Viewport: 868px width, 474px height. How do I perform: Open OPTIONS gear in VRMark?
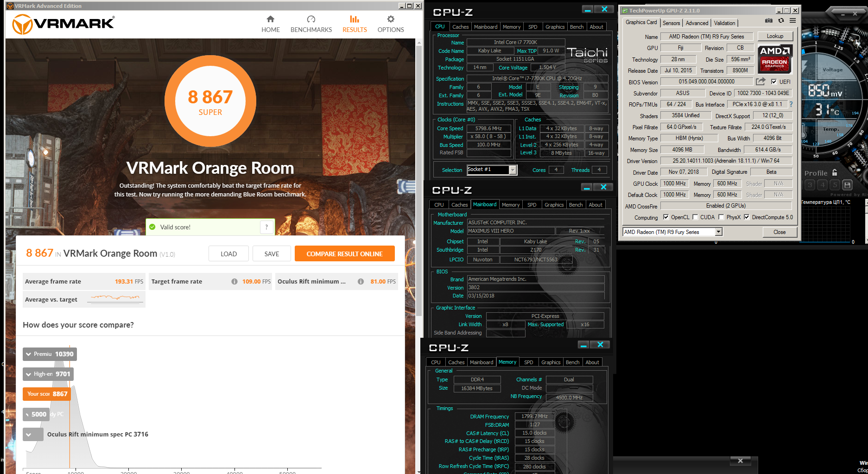pyautogui.click(x=391, y=24)
